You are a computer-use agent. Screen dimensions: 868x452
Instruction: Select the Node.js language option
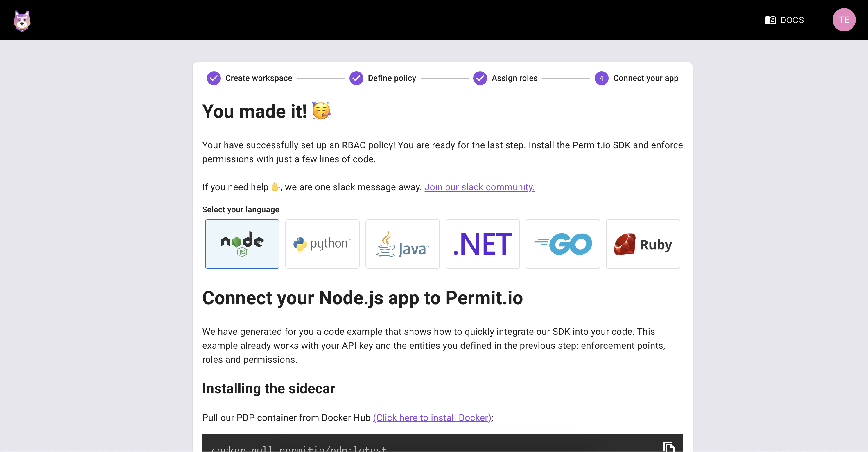click(x=242, y=244)
